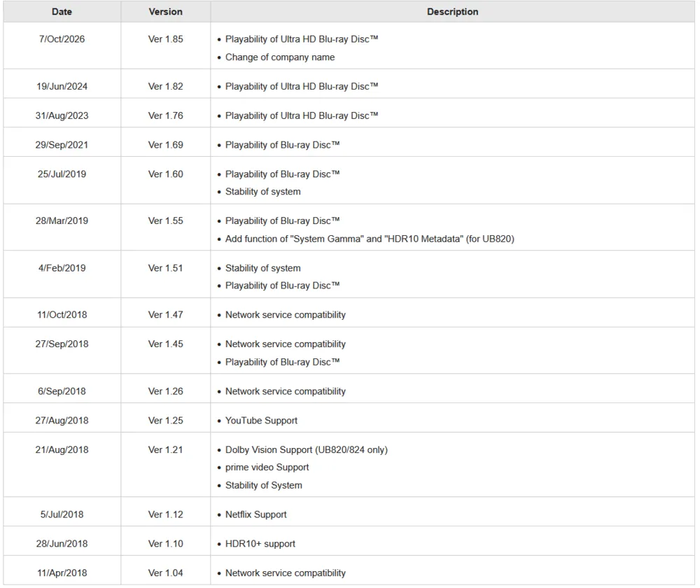Screen dimensions: 700x588
Task: Select the date 28/Mar/2019
Action: pyautogui.click(x=62, y=221)
